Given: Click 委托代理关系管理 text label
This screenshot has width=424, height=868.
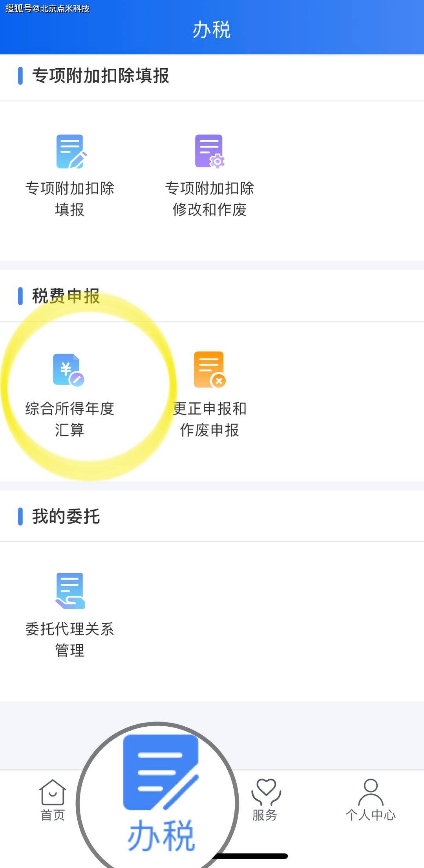Looking at the screenshot, I should (69, 640).
